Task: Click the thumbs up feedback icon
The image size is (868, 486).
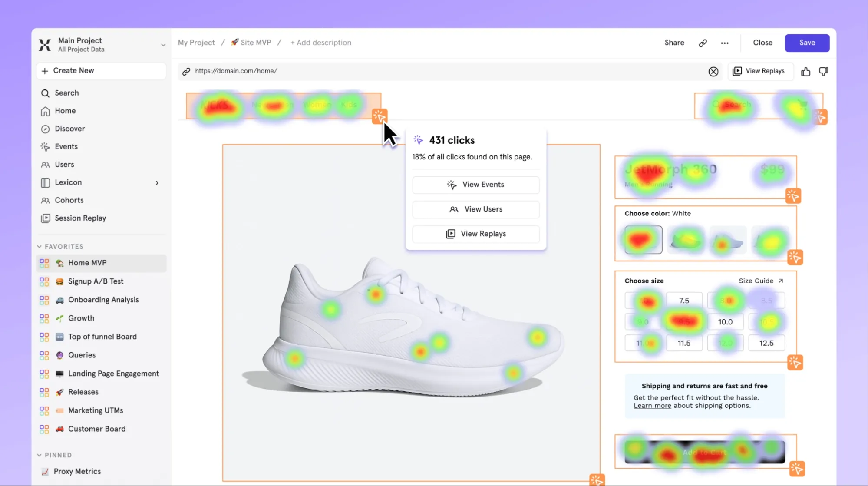Action: click(805, 72)
